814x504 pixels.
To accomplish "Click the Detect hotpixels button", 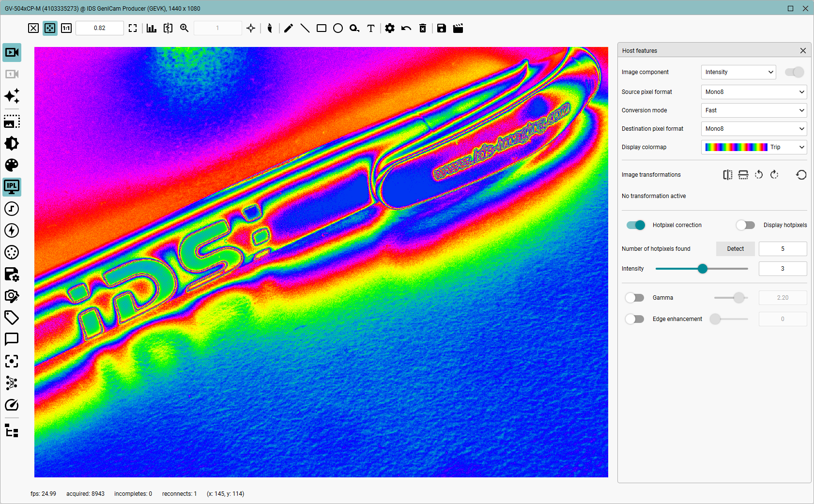I will (x=736, y=249).
